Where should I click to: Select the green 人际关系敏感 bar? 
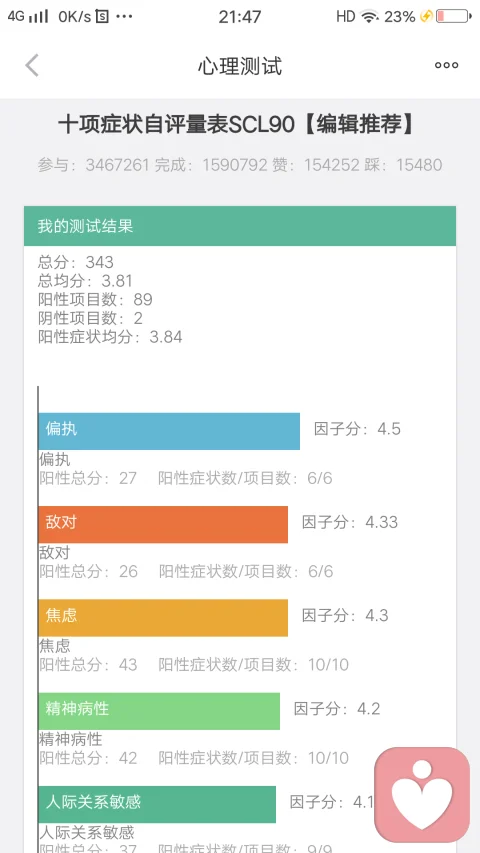point(157,804)
